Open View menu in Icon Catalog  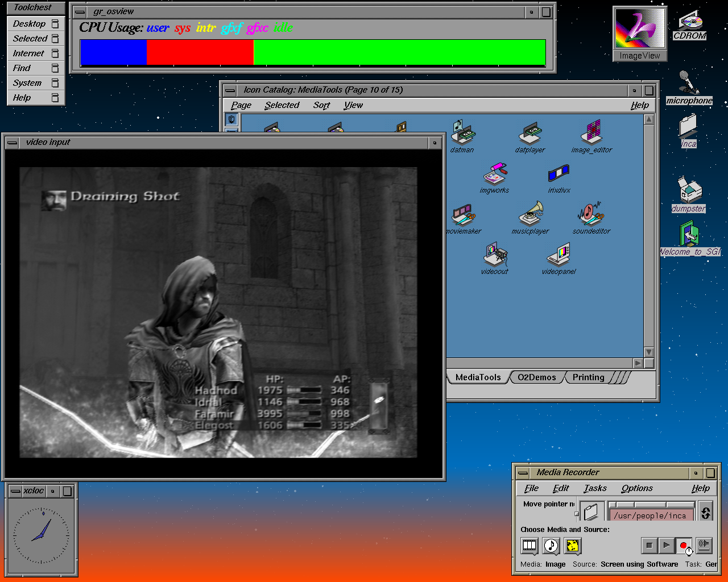pos(353,105)
